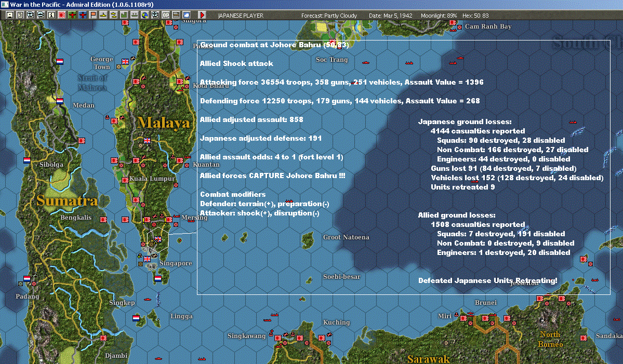
Task: Select the British flag base at Singapore
Action: tap(147, 259)
